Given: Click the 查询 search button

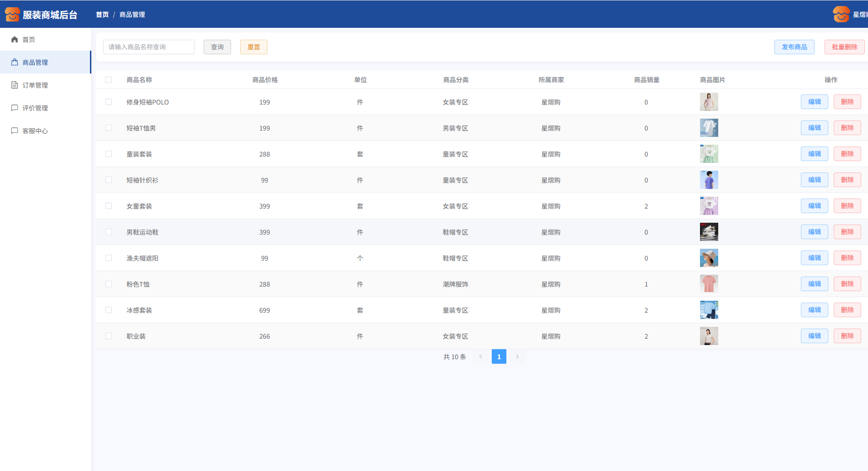Looking at the screenshot, I should [217, 47].
